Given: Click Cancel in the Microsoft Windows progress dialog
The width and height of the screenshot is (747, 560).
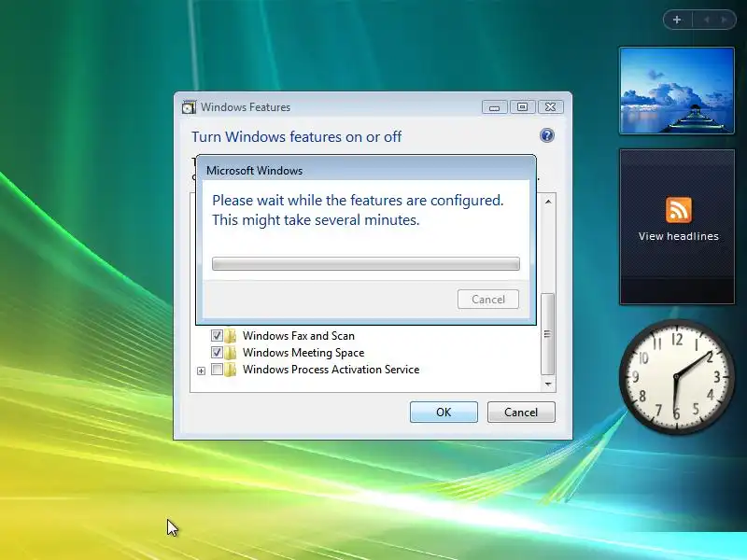Looking at the screenshot, I should coord(488,299).
